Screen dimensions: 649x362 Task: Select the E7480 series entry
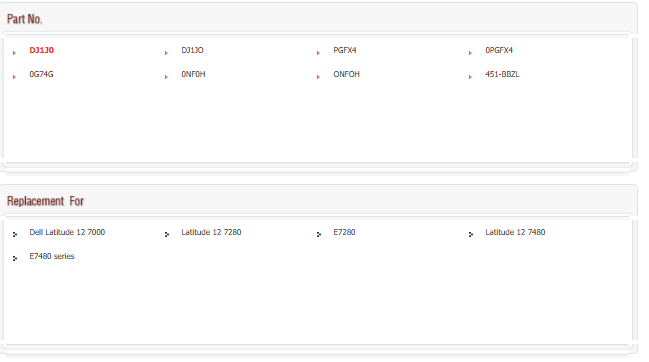52,256
